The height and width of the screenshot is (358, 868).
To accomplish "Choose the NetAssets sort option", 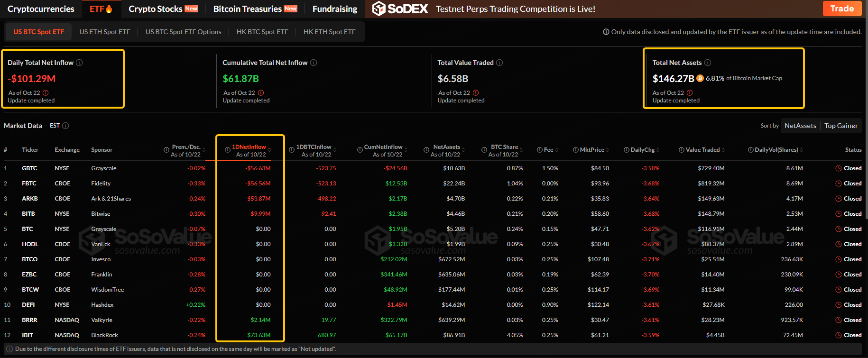I will pyautogui.click(x=800, y=126).
